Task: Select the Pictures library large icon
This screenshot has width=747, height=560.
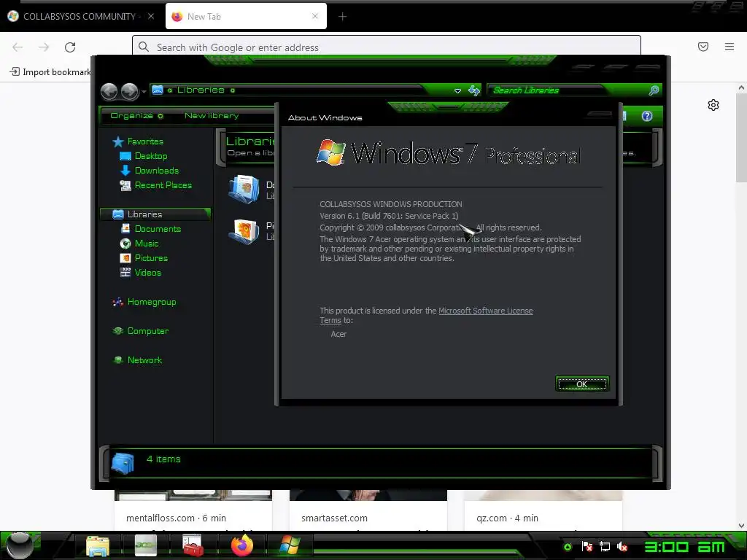Action: point(244,231)
